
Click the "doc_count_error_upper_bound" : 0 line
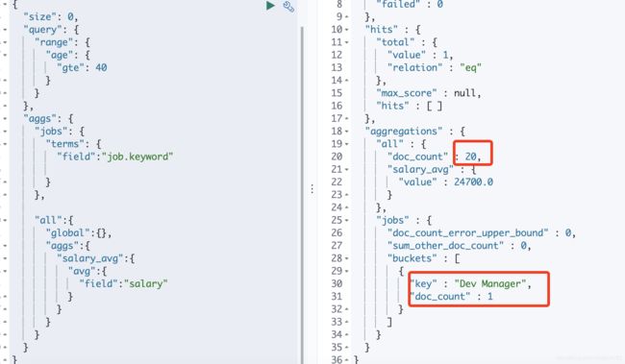[x=482, y=233]
